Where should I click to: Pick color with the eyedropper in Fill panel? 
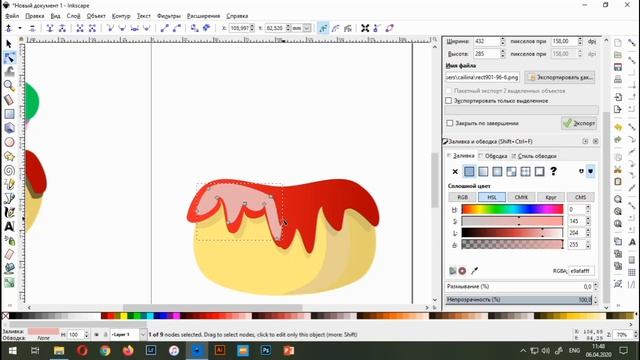click(x=474, y=271)
